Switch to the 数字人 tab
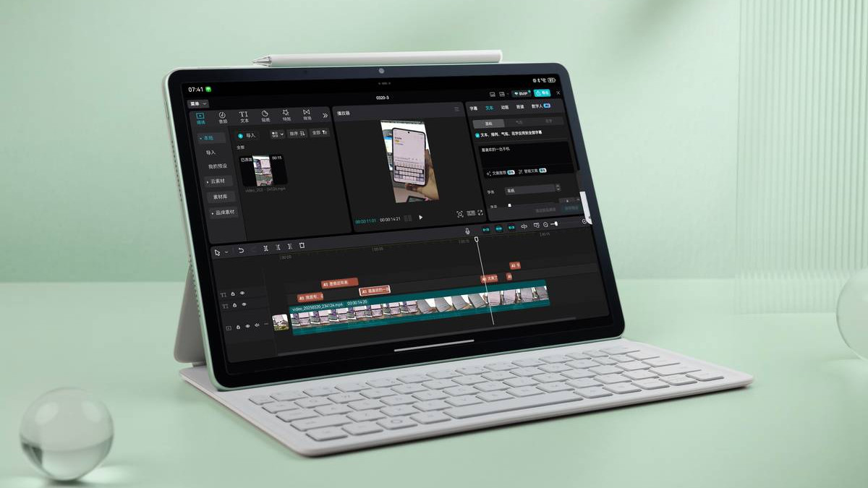Screen dimensions: 868x488 pos(540,106)
